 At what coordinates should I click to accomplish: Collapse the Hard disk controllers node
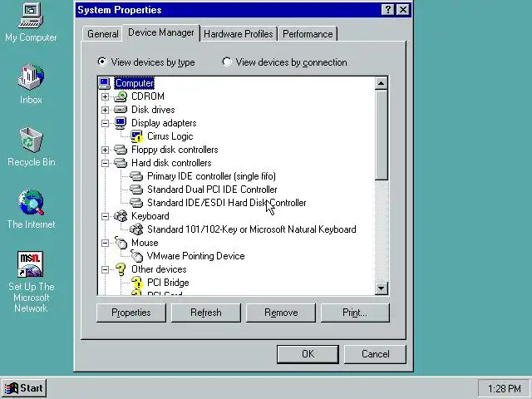point(106,163)
